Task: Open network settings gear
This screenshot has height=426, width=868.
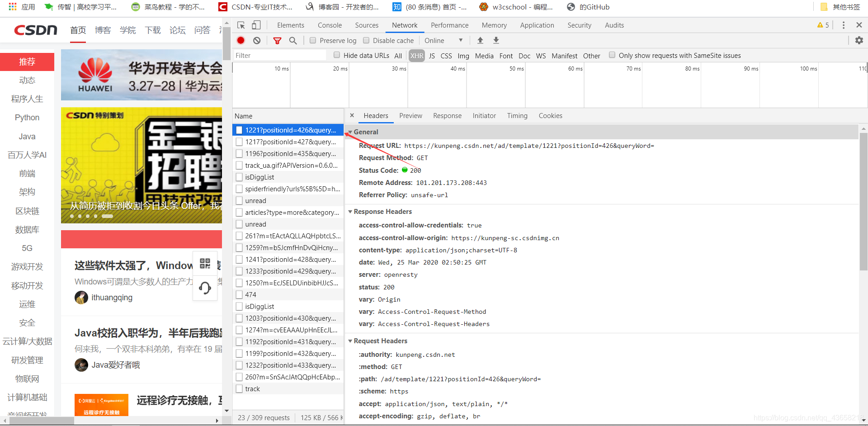Action: 859,40
